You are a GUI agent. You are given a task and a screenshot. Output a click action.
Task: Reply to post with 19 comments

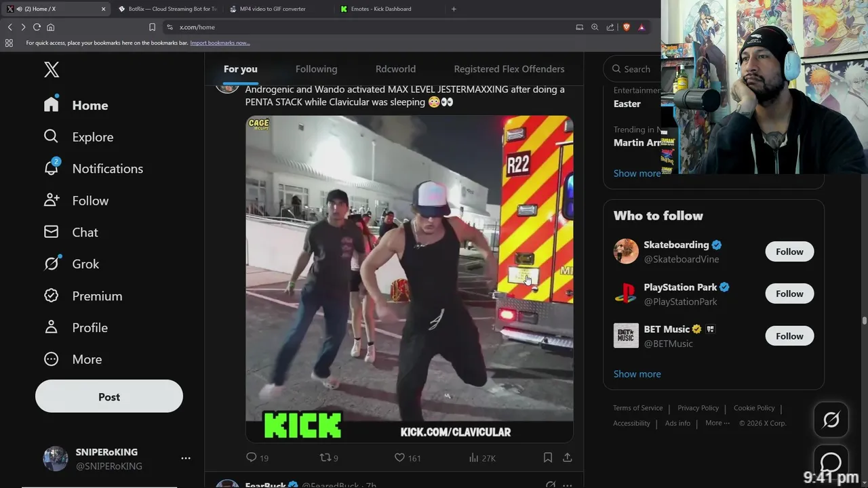pyautogui.click(x=257, y=458)
